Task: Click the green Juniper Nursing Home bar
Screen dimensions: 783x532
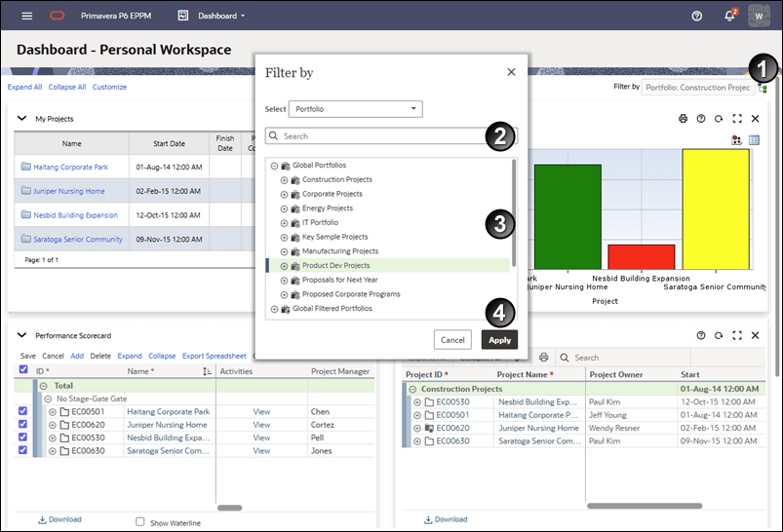Action: (x=568, y=217)
